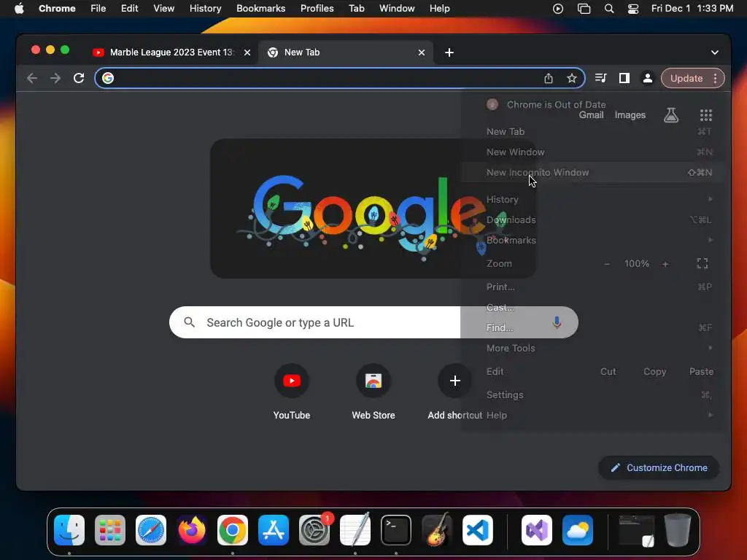The width and height of the screenshot is (747, 560).
Task: Bookmark this tab with the star icon
Action: point(572,78)
